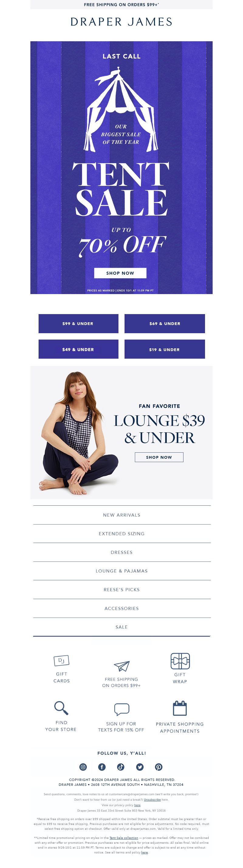Click the calendar appointments icon

tap(180, 708)
